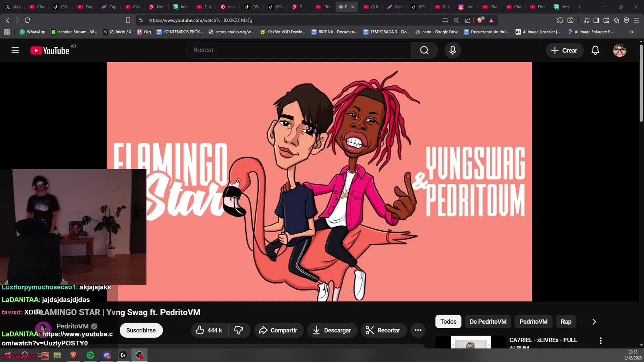
Task: Reload the current page
Action: [27, 20]
